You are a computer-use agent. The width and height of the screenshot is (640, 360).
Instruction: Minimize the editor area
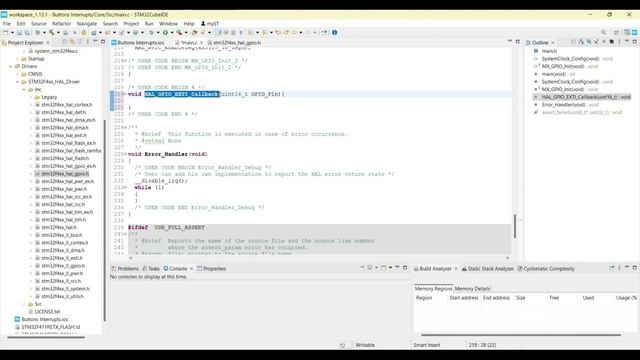point(510,42)
